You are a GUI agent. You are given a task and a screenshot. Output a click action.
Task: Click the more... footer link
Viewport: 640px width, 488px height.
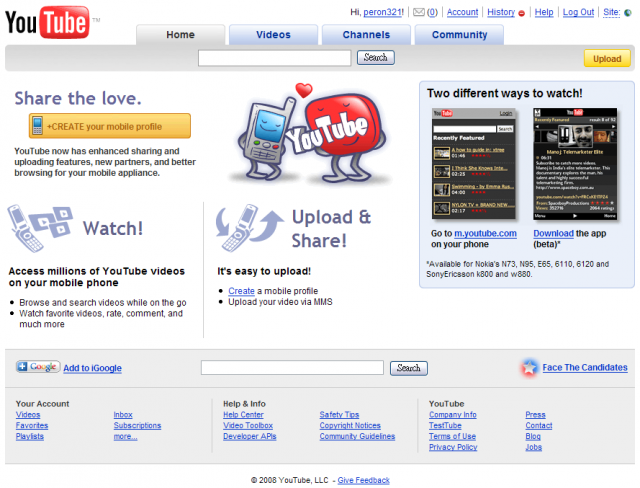click(x=125, y=437)
